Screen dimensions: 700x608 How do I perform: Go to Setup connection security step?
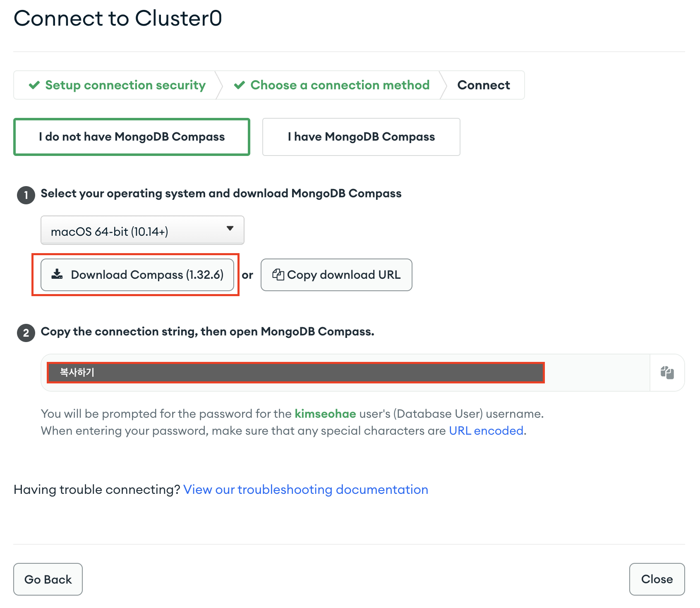[x=117, y=85]
